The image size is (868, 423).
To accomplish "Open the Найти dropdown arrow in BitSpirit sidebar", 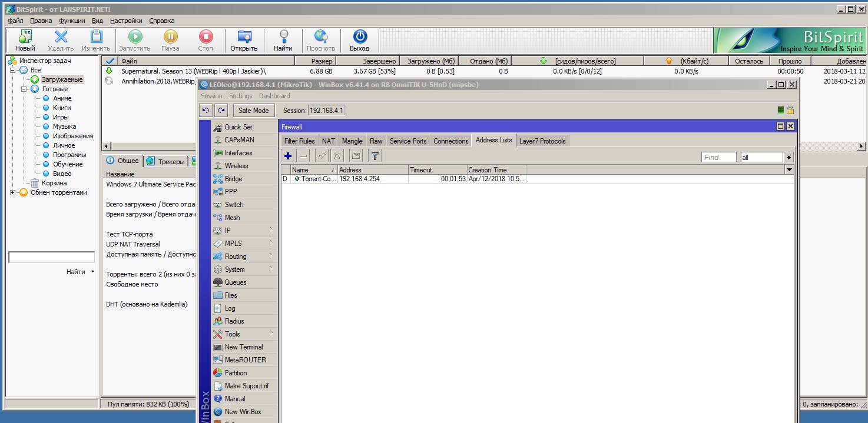I will (x=92, y=272).
